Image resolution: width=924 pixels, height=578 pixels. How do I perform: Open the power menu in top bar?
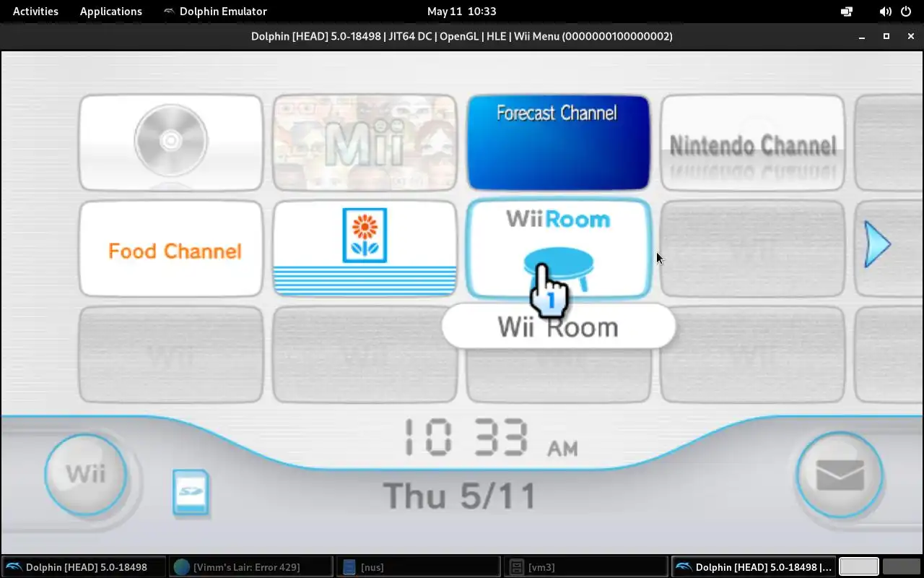pos(906,12)
